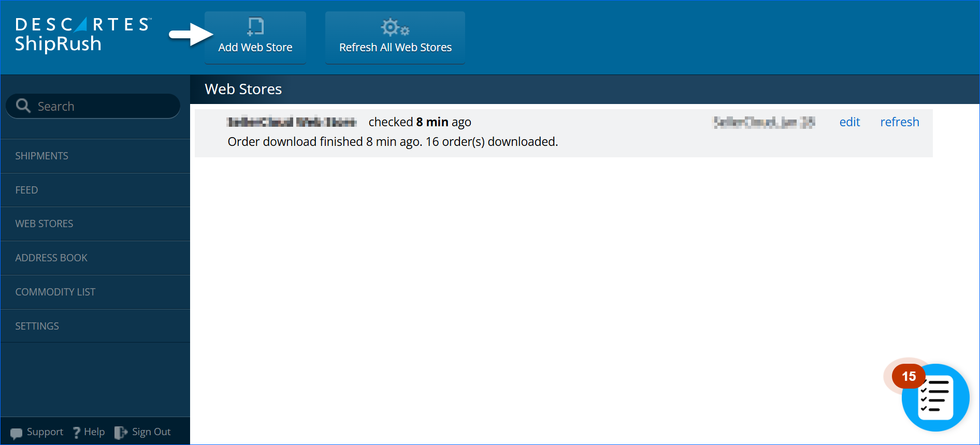The width and height of the screenshot is (980, 445).
Task: Open Settings from the sidebar
Action: (x=37, y=326)
